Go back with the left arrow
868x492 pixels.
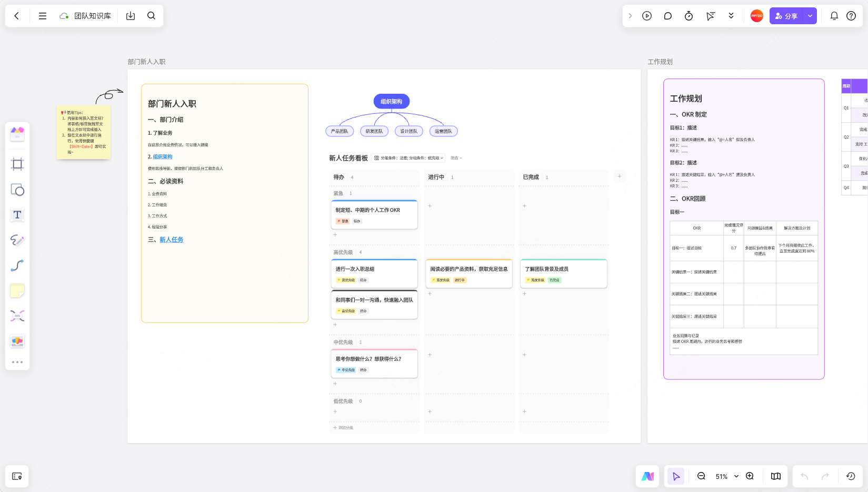(17, 16)
